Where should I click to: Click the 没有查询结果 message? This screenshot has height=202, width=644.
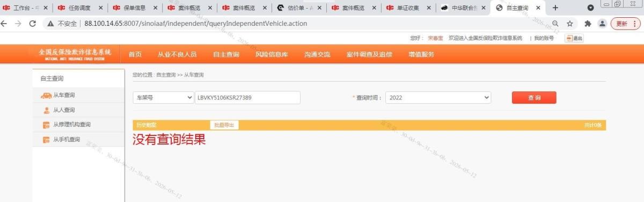pyautogui.click(x=169, y=140)
